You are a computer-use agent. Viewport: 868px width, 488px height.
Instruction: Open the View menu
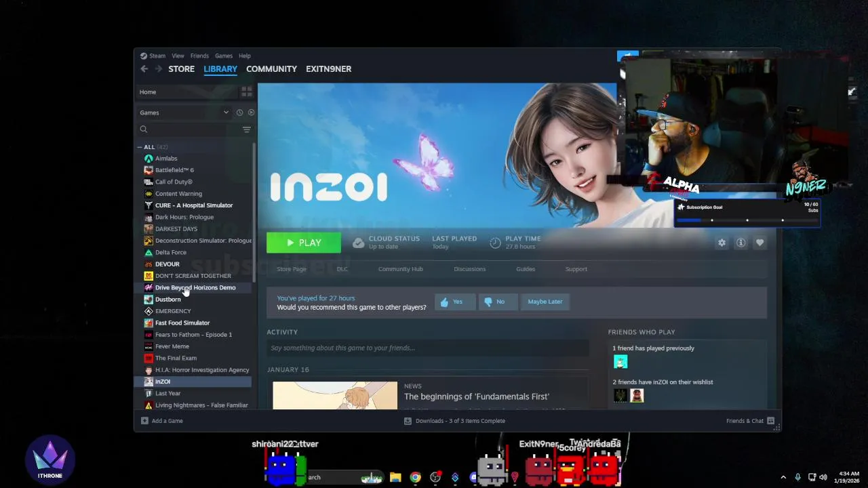pos(178,56)
